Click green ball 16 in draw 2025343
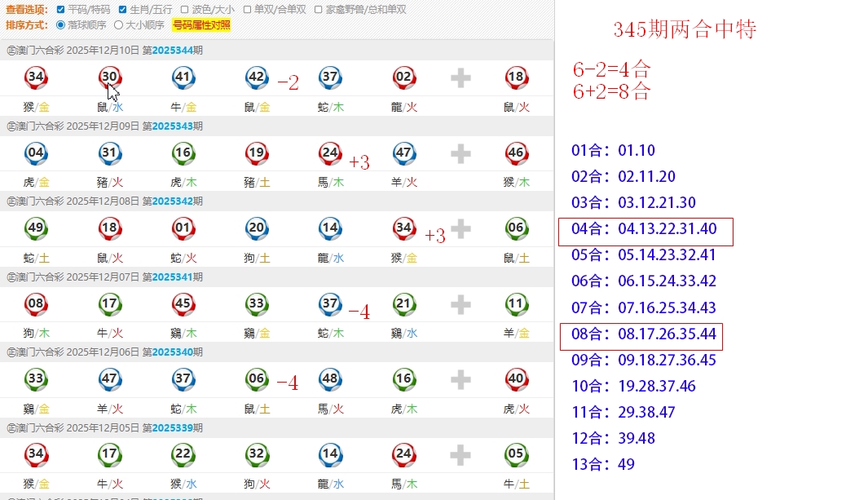The height and width of the screenshot is (500, 868). [183, 153]
